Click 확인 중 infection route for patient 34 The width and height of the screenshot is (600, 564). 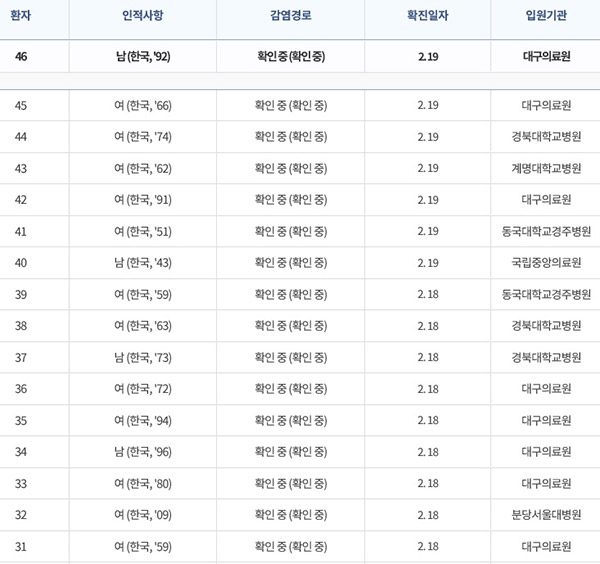[291, 452]
